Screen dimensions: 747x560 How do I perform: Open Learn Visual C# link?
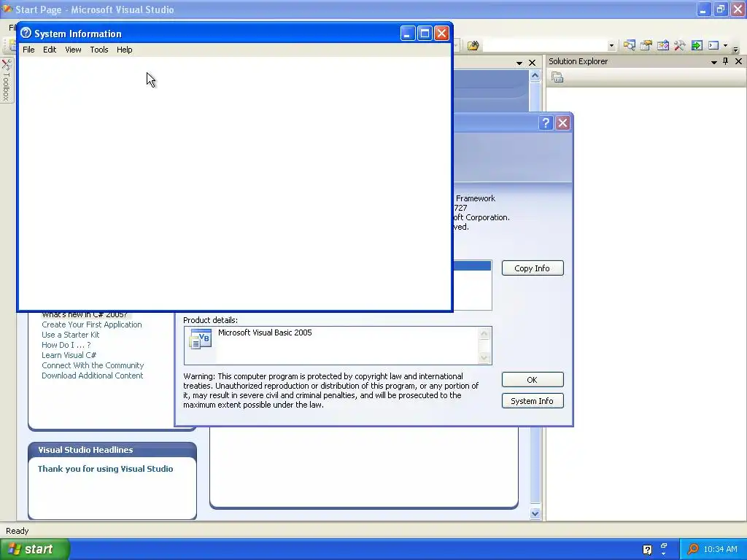pos(69,355)
